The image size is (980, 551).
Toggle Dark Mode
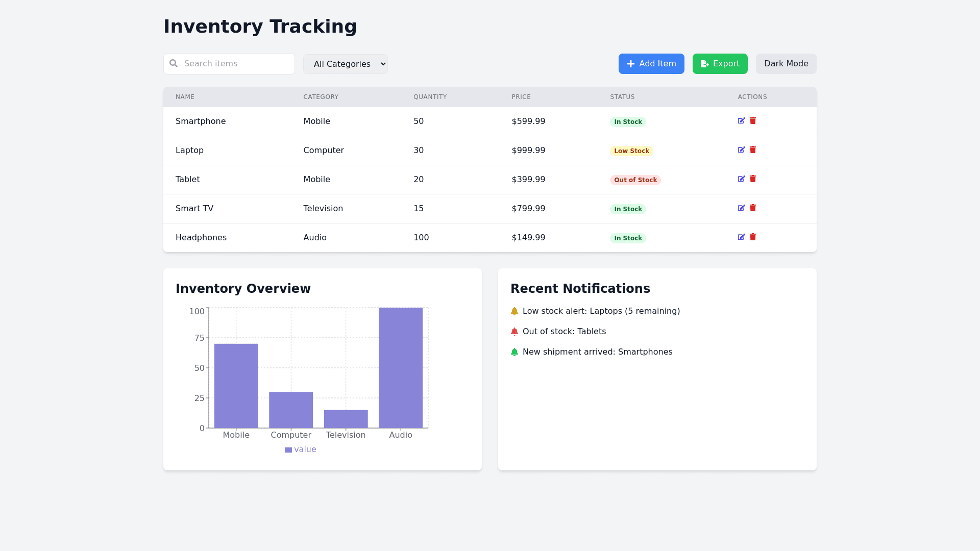[x=786, y=64]
